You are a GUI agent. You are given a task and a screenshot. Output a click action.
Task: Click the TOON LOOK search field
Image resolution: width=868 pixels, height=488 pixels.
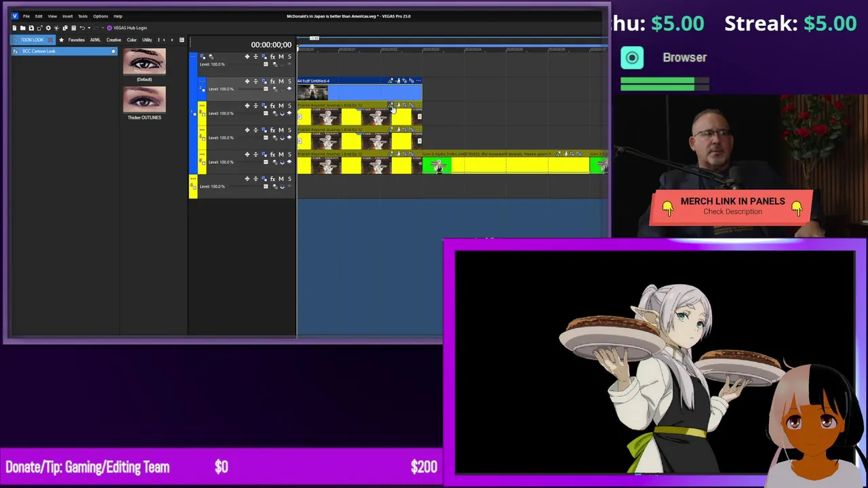click(32, 40)
